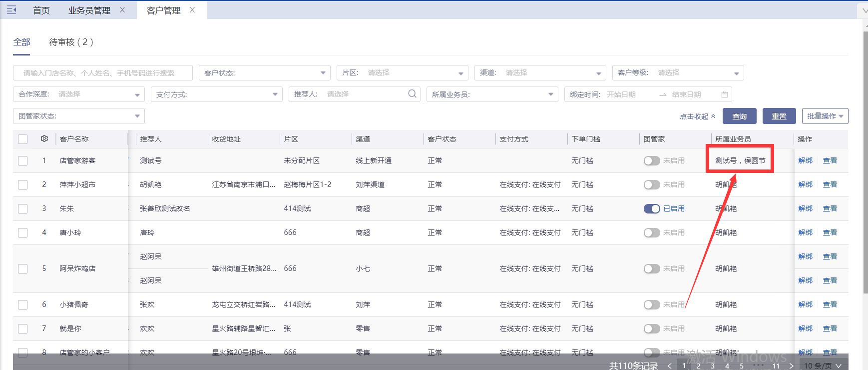Enable 团管家 for 唐小玲
This screenshot has width=868, height=370.
tap(652, 232)
